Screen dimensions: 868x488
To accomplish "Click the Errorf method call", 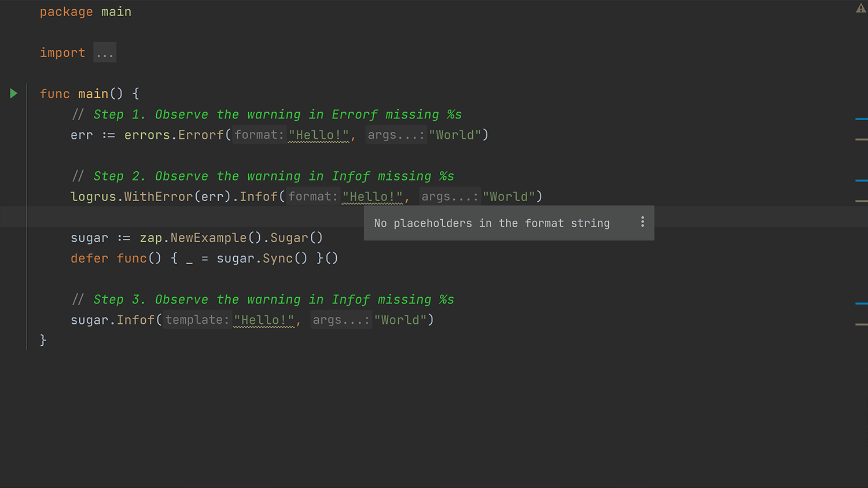I will [x=201, y=135].
